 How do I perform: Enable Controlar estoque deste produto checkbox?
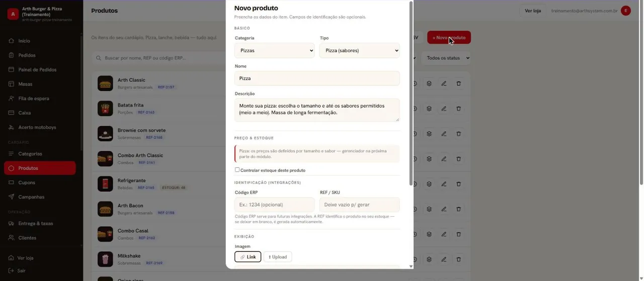pyautogui.click(x=237, y=170)
